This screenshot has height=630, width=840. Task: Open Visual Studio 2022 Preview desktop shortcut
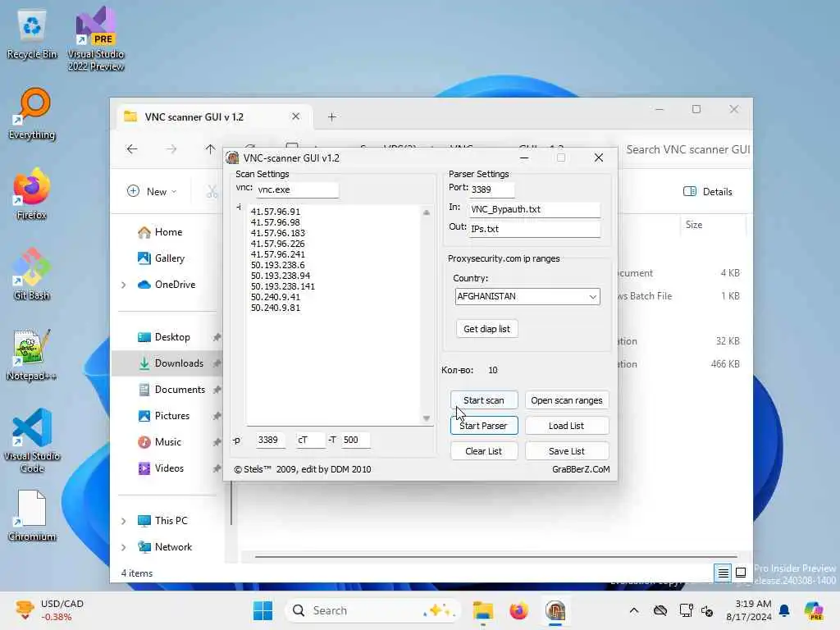(x=96, y=39)
